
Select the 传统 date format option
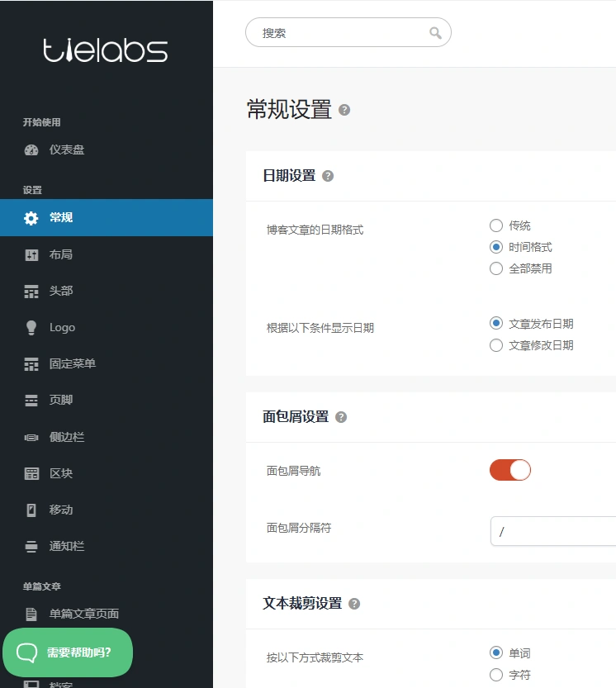(x=495, y=225)
